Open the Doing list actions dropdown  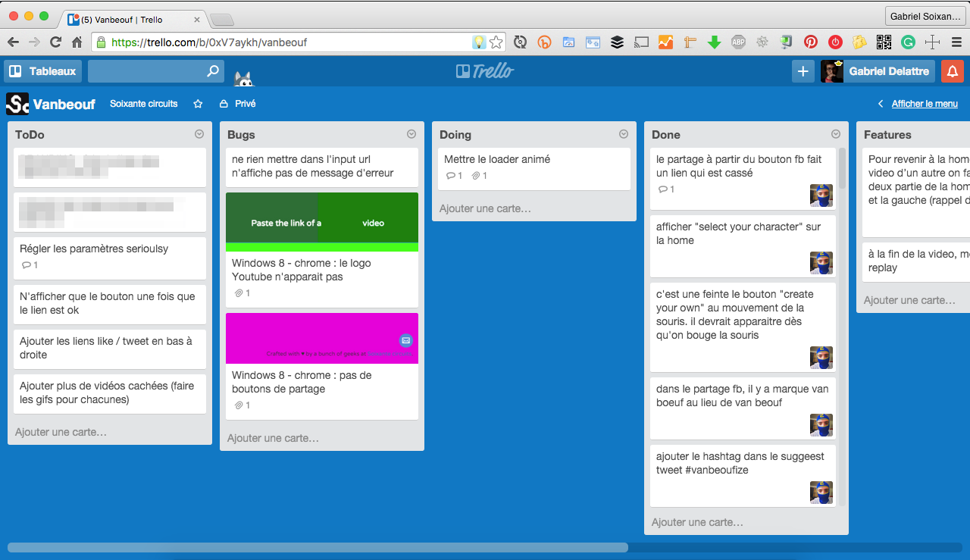click(624, 134)
